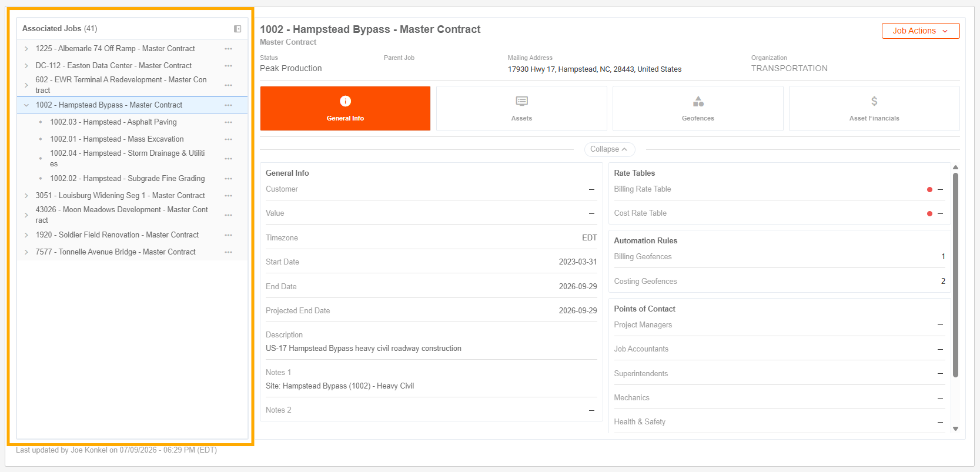Switch to the Geofences tab
This screenshot has height=472, width=980.
click(x=698, y=109)
